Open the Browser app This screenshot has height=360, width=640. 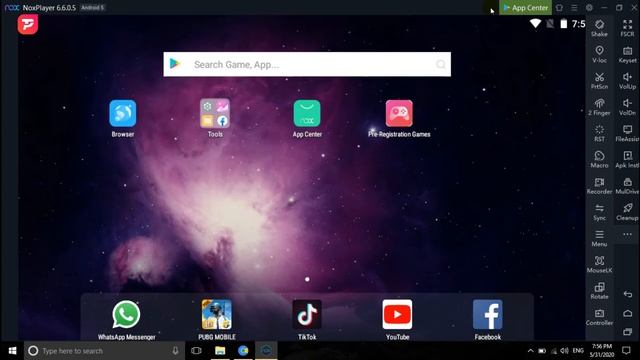tap(122, 113)
